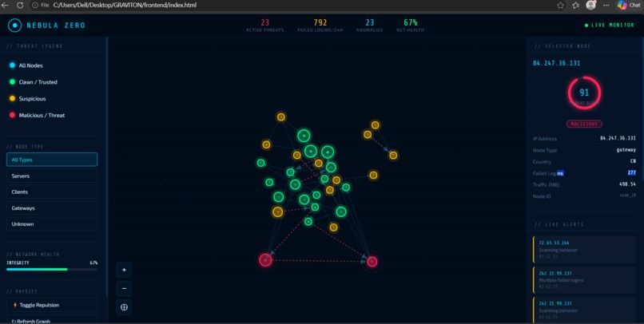Screen dimensions: 644x324
Task: Select the Unknown node type filter
Action: tap(52, 224)
